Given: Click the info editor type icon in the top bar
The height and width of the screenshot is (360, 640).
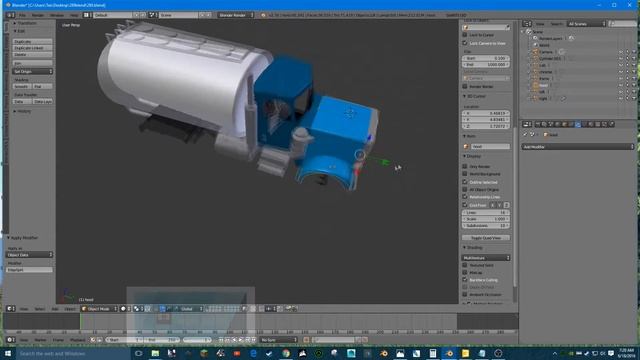Looking at the screenshot, I should pos(10,15).
